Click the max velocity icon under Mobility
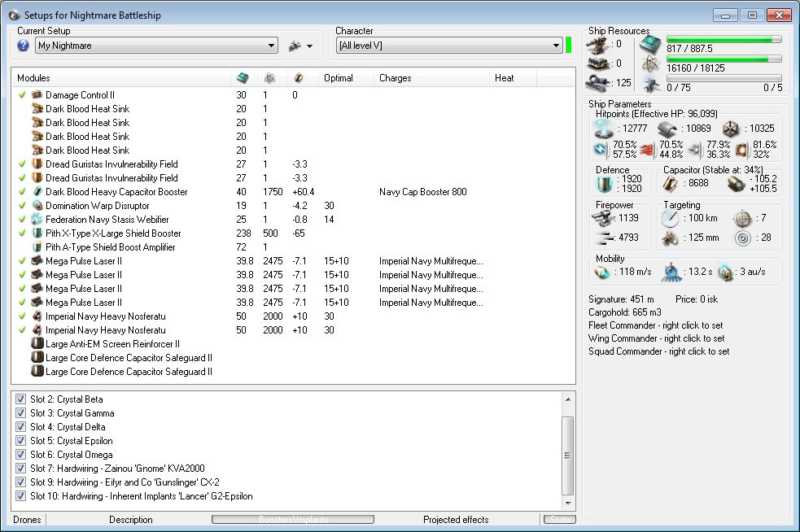The image size is (800, 532). click(x=602, y=272)
